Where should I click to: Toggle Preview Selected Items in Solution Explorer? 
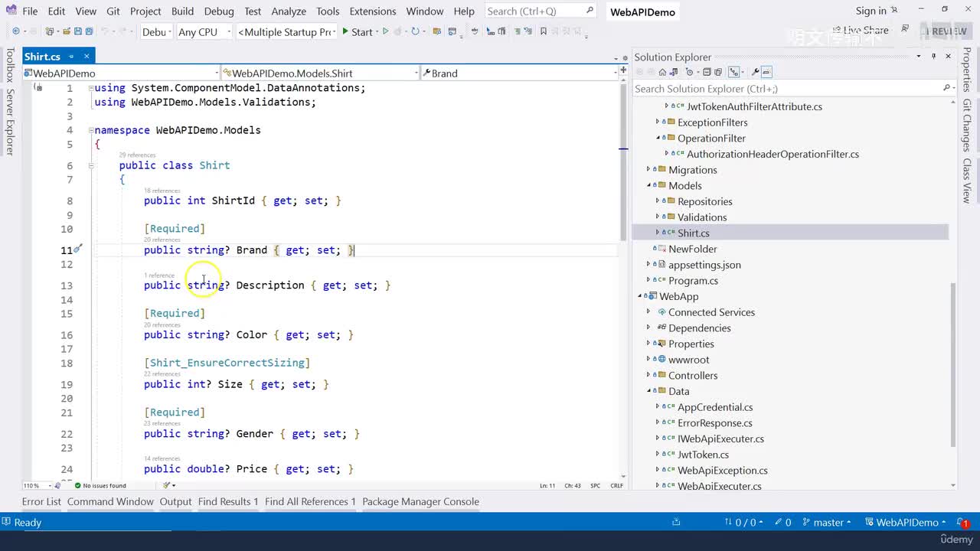point(767,72)
